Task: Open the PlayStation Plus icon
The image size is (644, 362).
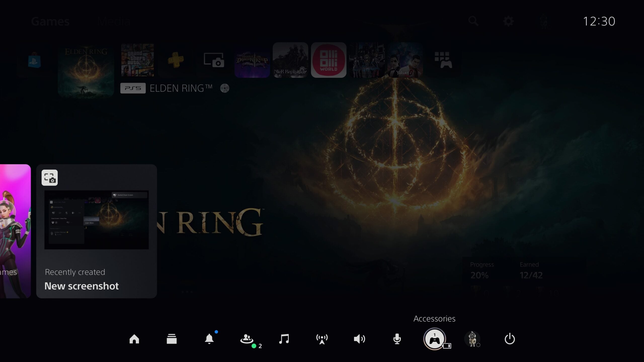Action: (x=176, y=60)
